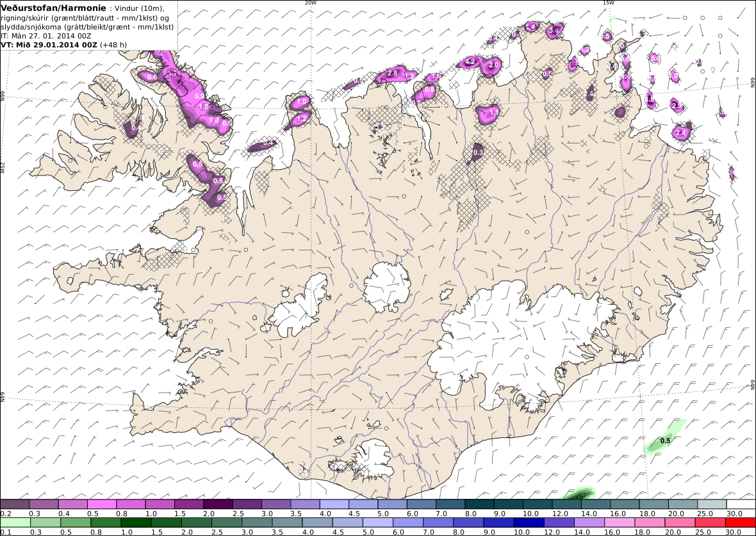The width and height of the screenshot is (756, 536).
Task: Click the '20W' longitude label at top
Action: pos(310,3)
